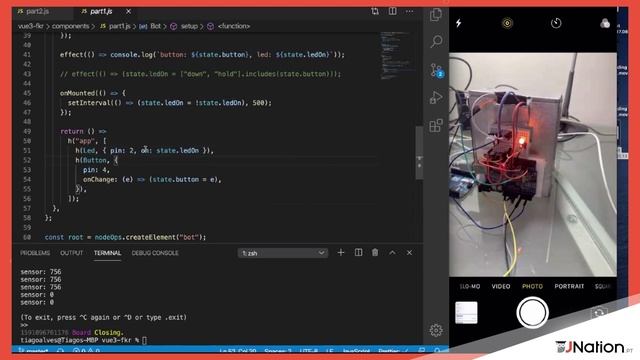Screen dimensions: 640x360
Task: Open the PROBLEMS panel tab
Action: point(35,253)
